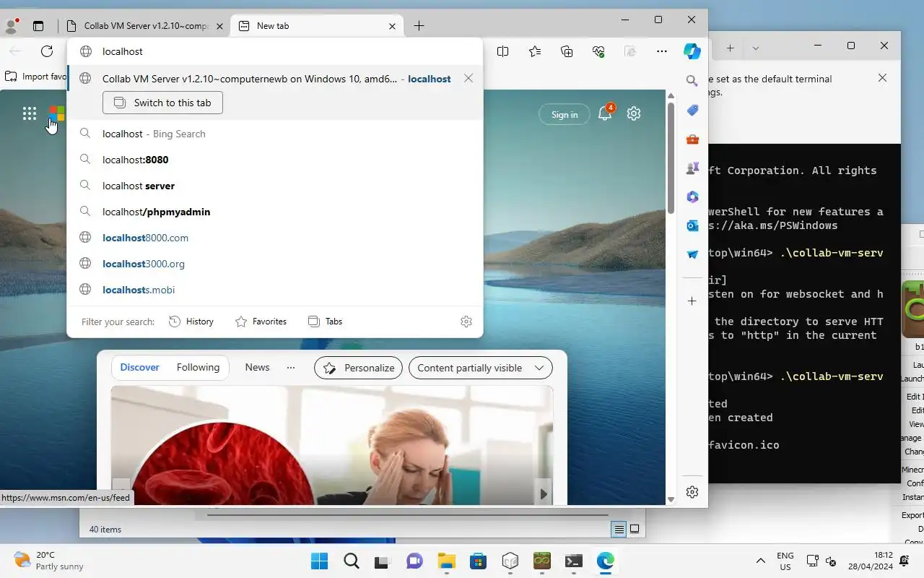Click sidebar plus to customize apps
Viewport: 924px width, 578px height.
click(x=692, y=301)
